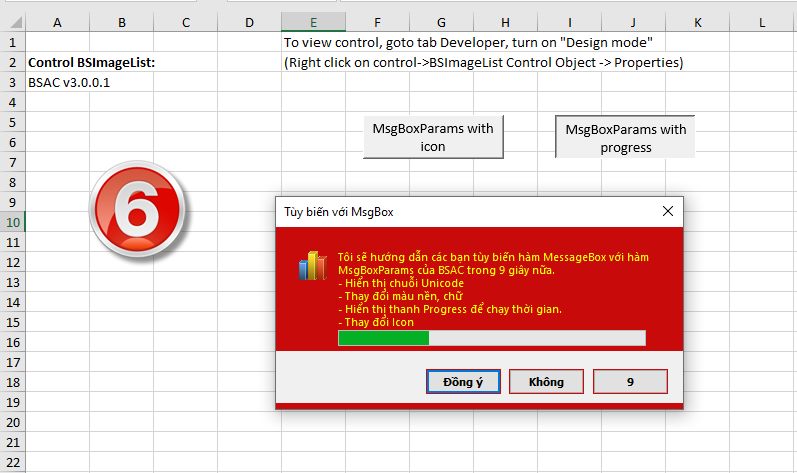Click the bar chart icon in message box
This screenshot has width=797, height=473.
coord(312,266)
